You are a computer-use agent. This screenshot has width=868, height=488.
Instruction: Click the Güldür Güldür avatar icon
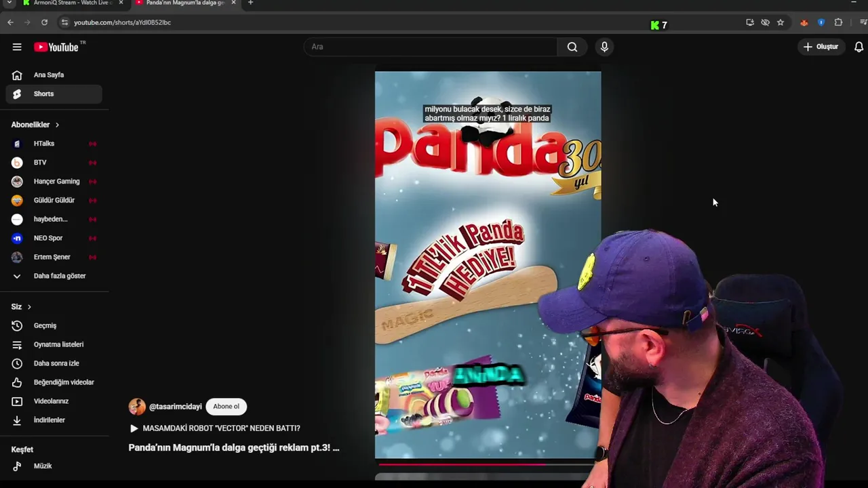coord(17,201)
